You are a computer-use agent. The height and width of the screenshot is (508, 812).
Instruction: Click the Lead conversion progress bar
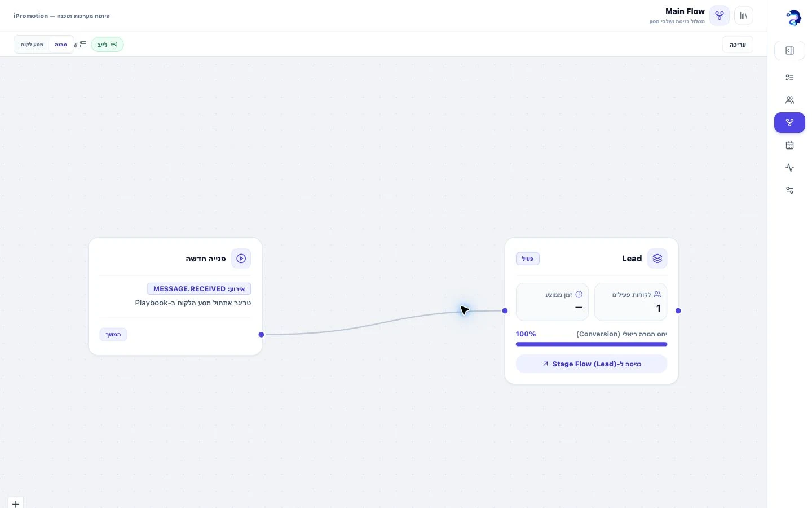point(592,344)
